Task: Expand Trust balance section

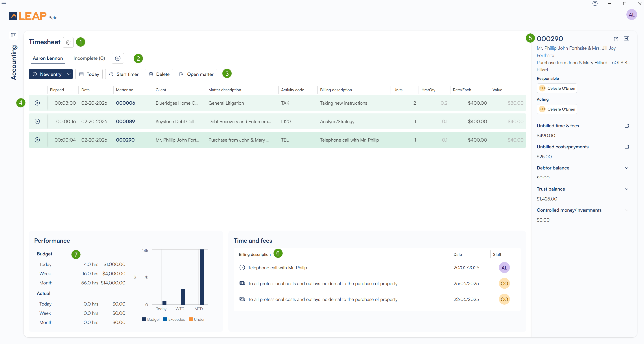Action: 626,189
